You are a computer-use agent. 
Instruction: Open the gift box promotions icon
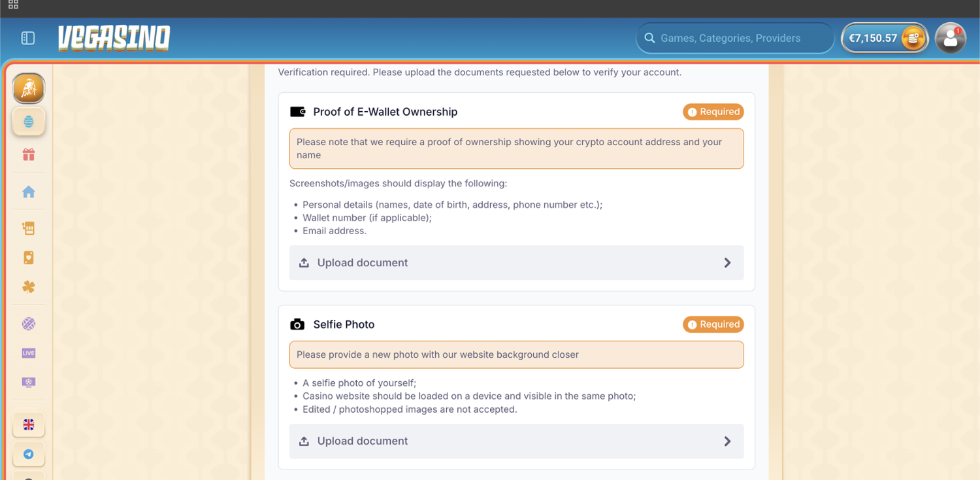(x=29, y=155)
